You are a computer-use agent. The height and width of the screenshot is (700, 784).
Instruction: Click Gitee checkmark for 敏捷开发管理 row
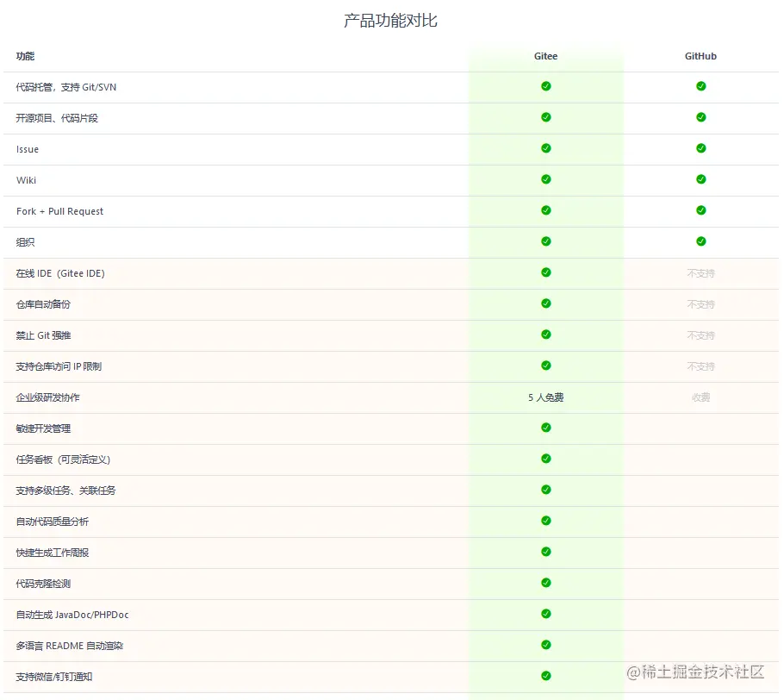546,428
